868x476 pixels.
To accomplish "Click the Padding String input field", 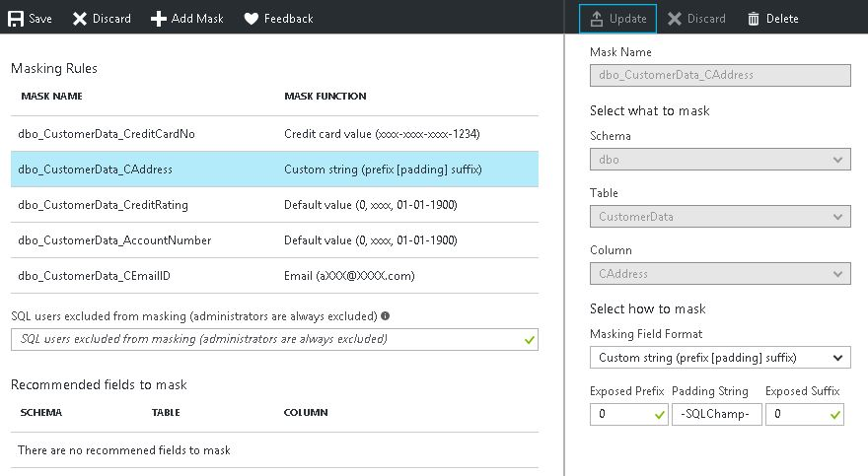I will (x=717, y=414).
